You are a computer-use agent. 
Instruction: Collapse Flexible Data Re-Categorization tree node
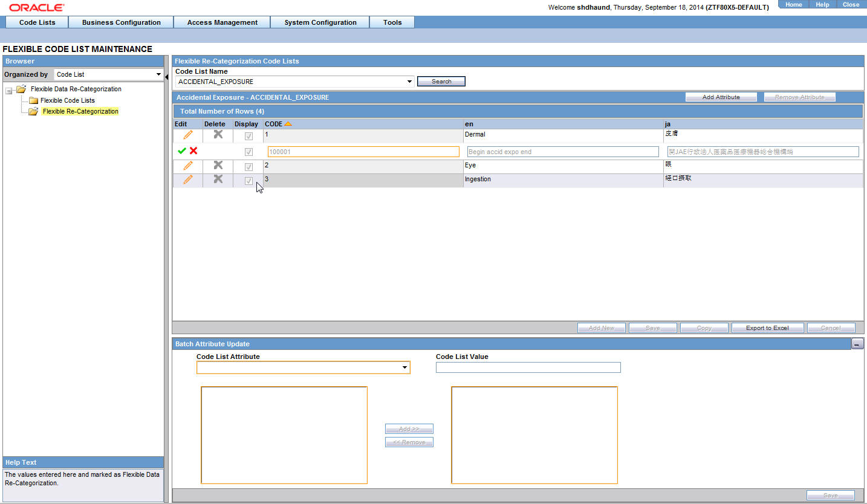coord(9,91)
